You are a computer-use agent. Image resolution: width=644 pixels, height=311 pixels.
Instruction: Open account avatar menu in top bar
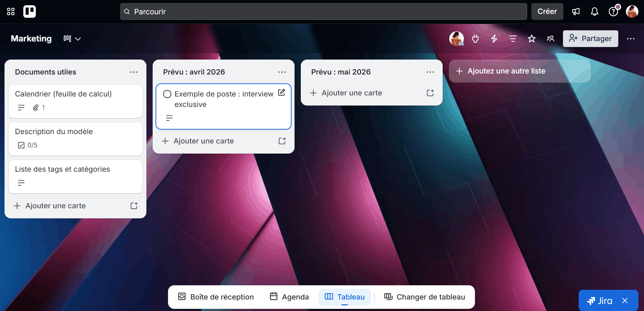pyautogui.click(x=632, y=11)
